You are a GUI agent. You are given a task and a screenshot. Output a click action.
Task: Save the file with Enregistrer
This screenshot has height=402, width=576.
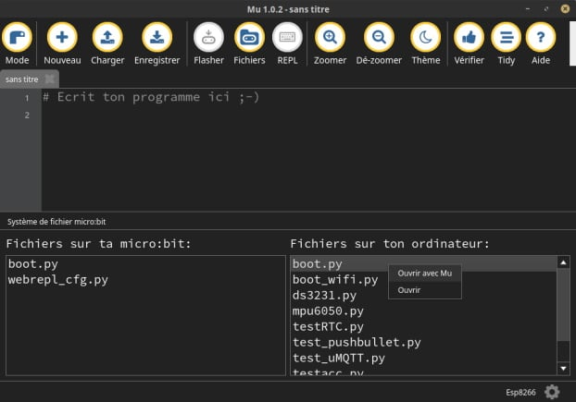coord(157,37)
